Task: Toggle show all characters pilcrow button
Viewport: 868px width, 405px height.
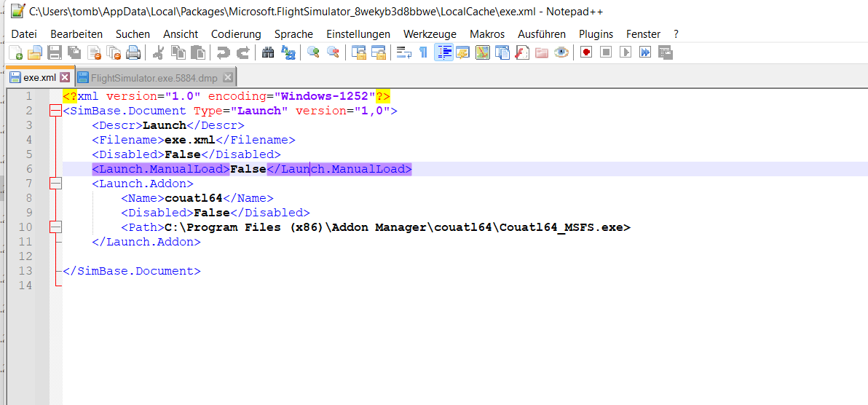Action: click(x=423, y=52)
